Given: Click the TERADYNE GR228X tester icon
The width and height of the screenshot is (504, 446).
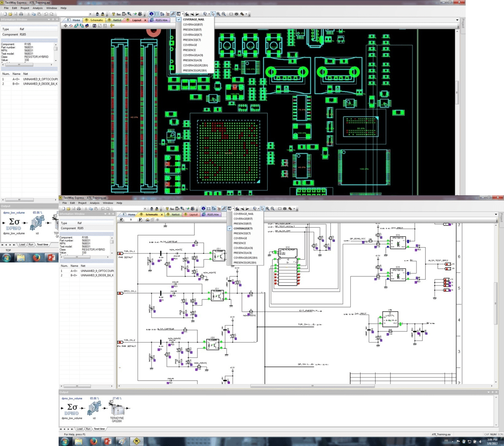Looking at the screenshot, I should point(117,409).
